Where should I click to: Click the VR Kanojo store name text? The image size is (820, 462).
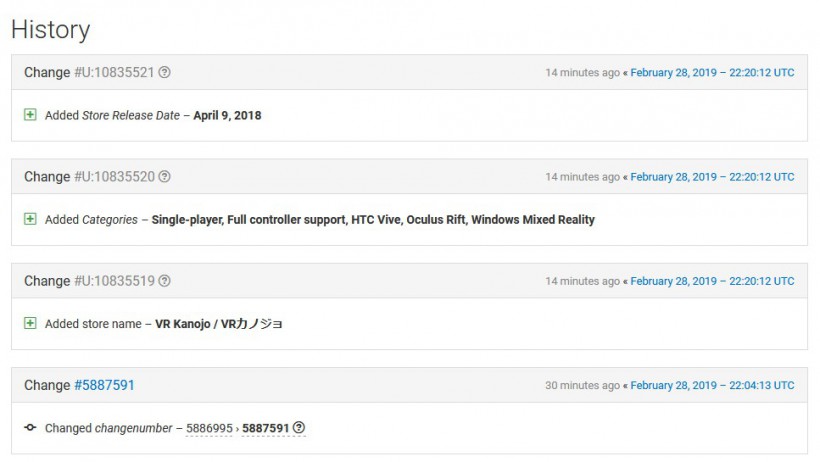pyautogui.click(x=219, y=324)
